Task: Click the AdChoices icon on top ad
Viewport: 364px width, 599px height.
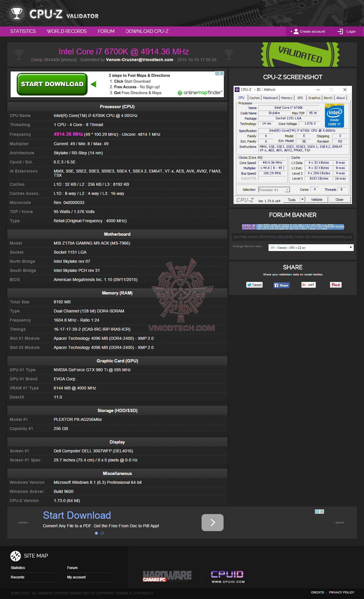Action: (217, 73)
